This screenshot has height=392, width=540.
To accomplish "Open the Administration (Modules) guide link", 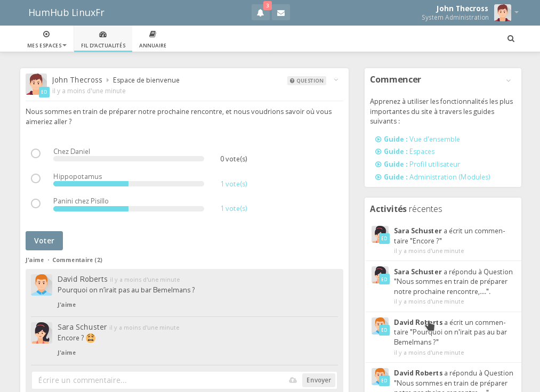I will [449, 177].
